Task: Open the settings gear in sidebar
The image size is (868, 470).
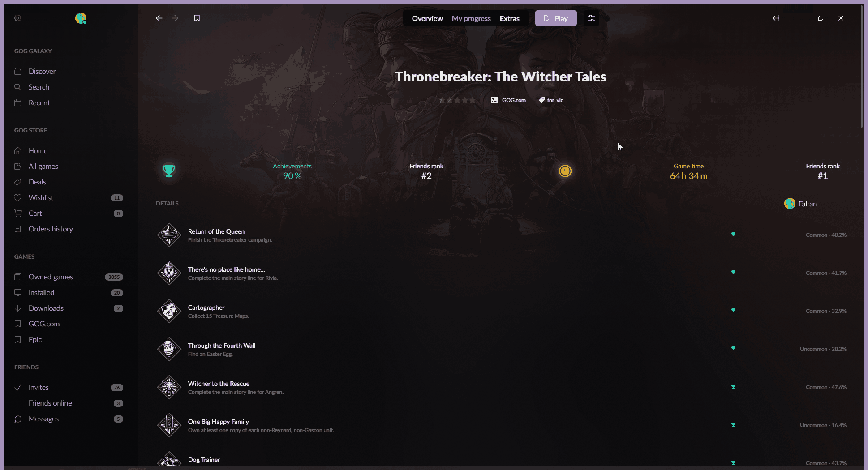Action: coord(18,18)
